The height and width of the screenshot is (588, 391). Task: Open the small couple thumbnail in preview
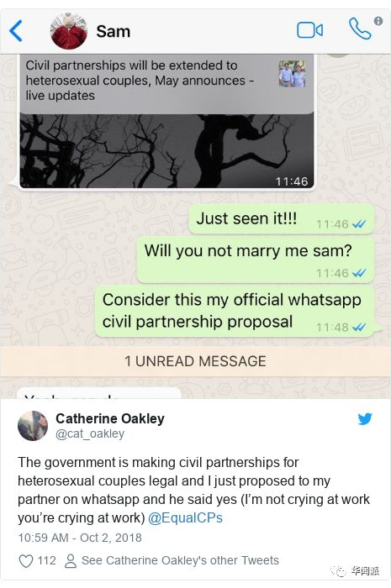click(x=292, y=74)
